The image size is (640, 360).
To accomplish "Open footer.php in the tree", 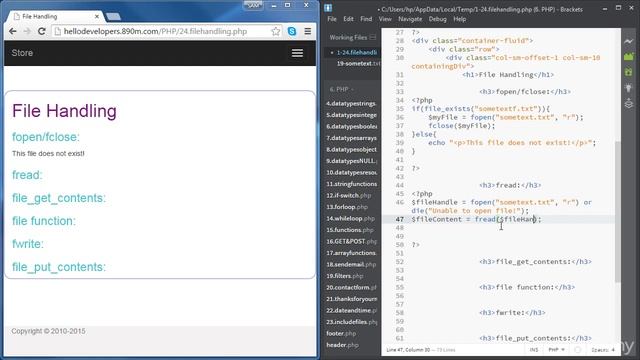I will [341, 333].
